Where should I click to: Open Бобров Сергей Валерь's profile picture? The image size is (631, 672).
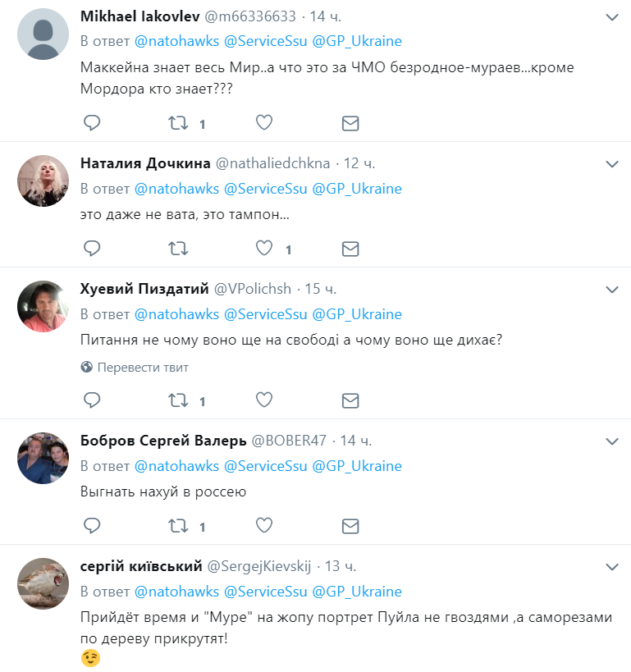click(x=43, y=458)
